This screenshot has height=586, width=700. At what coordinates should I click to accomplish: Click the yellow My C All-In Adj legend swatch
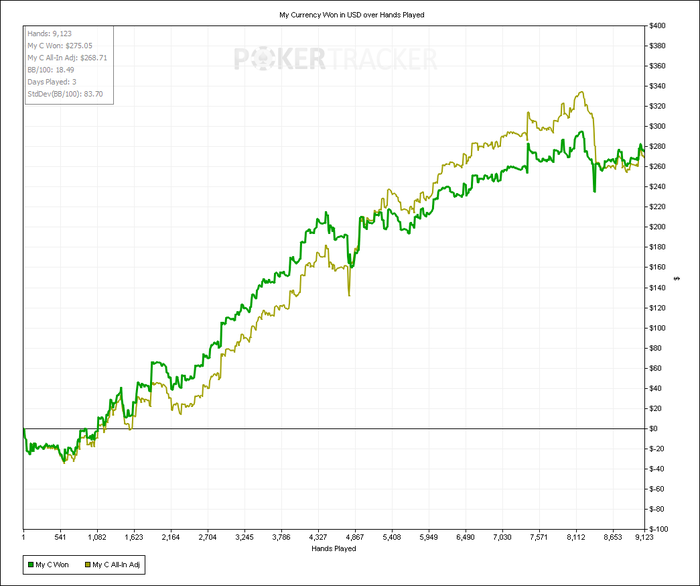coord(88,565)
